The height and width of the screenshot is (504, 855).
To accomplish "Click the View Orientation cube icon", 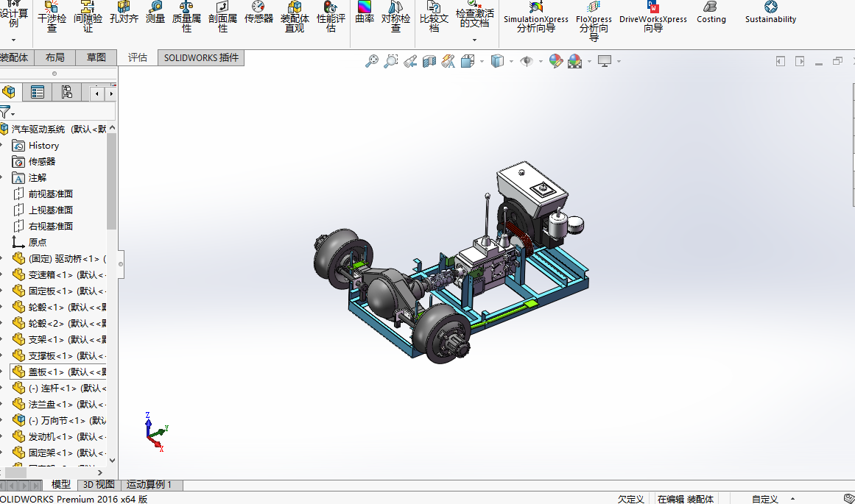I will point(468,61).
